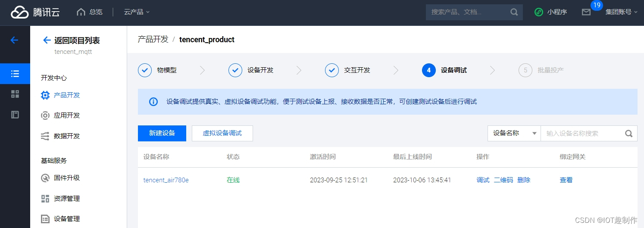Viewport: 644px width, 228px height.
Task: Click last online time 2023-10-06 13:45:41
Action: click(x=422, y=180)
